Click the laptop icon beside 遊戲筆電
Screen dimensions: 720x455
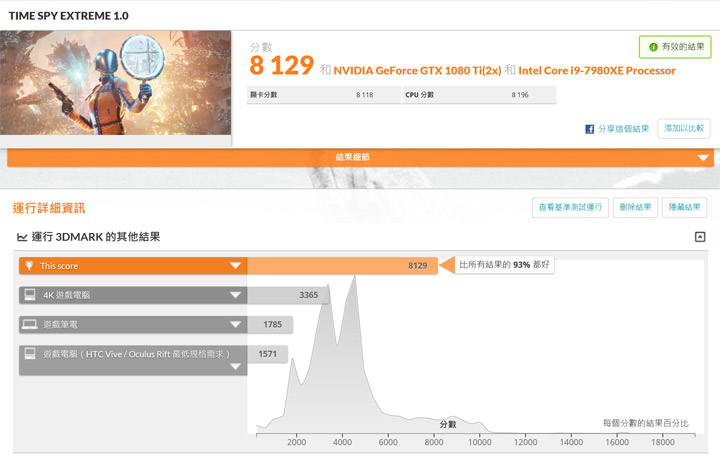click(29, 324)
